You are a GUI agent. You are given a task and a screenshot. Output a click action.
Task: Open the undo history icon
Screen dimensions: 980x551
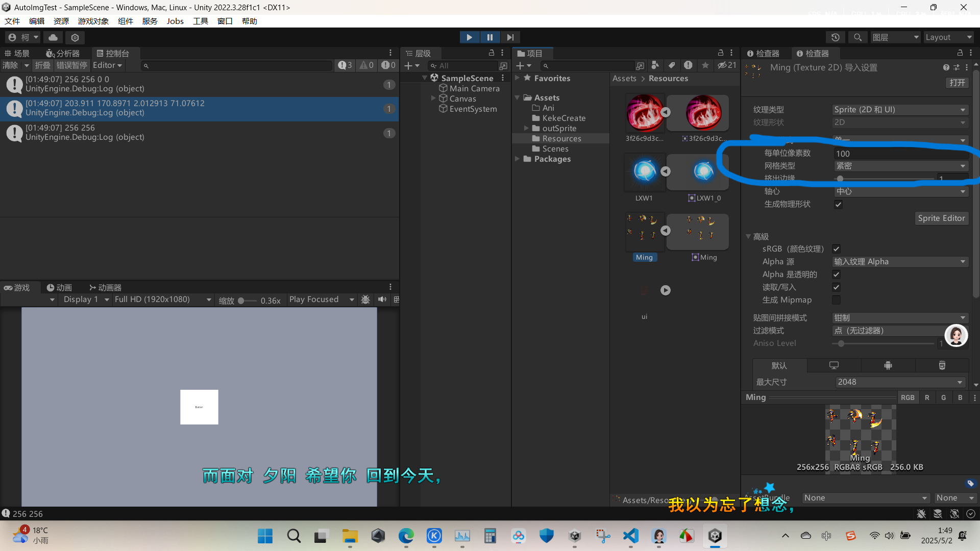(x=835, y=37)
